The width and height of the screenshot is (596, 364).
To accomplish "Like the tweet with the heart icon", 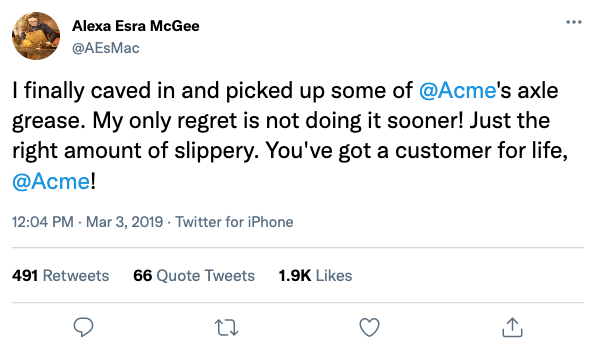I will (x=369, y=328).
